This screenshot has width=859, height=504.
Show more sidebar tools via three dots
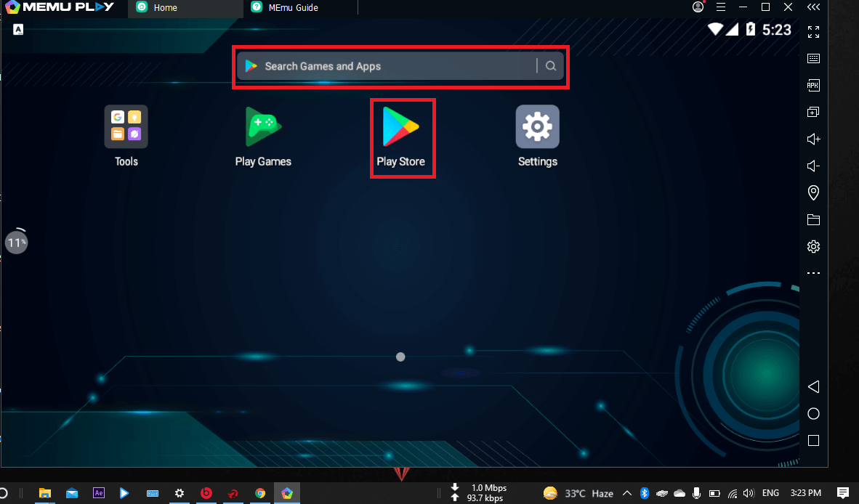point(813,273)
